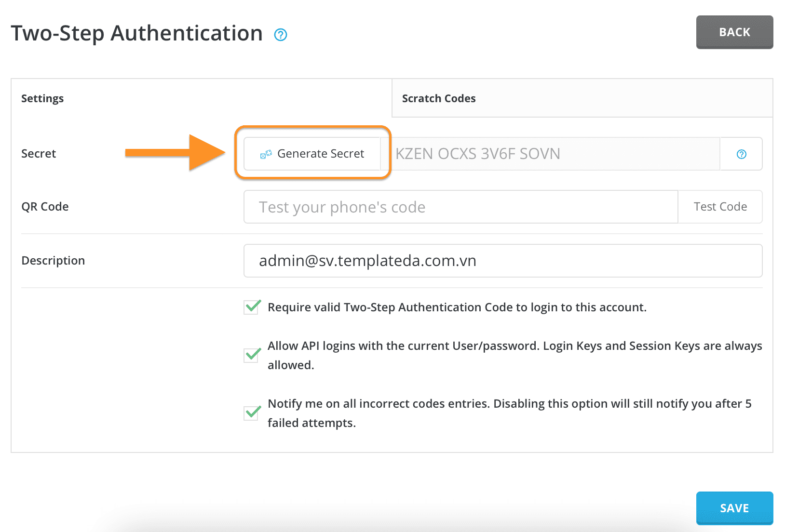Disable requiring Two-Step Authentication code to login
This screenshot has width=785, height=532.
251,307
